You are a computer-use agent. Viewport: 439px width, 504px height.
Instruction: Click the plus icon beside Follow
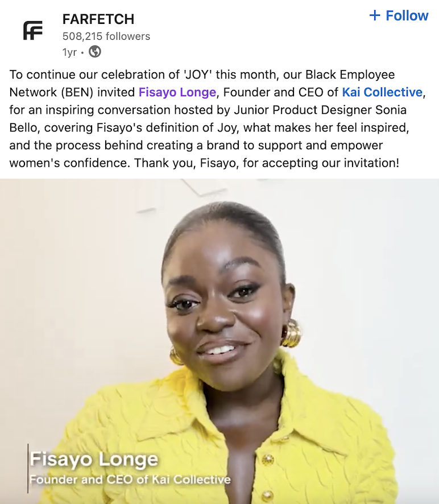pos(375,15)
